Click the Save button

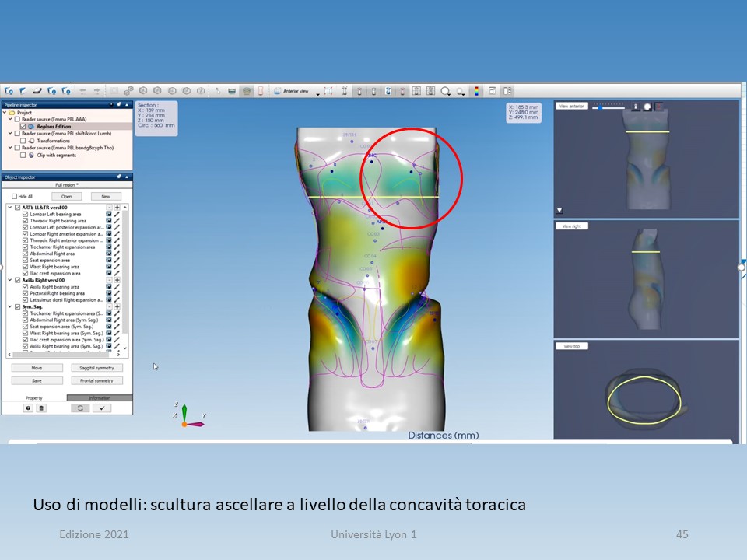(37, 380)
